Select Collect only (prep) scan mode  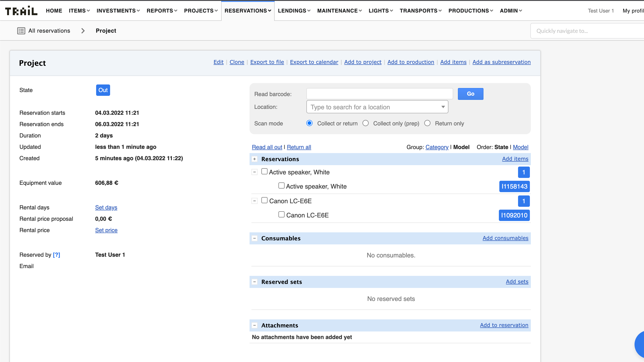click(366, 123)
